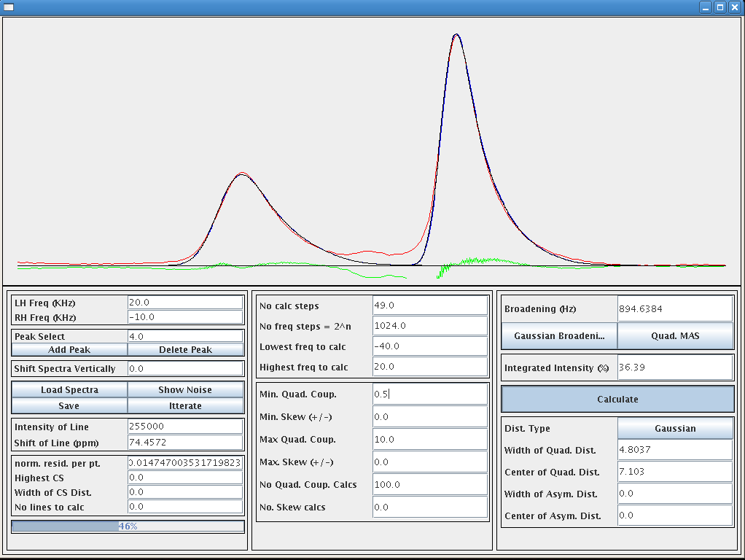The height and width of the screenshot is (560, 745).
Task: Switch the Quad. MAS mode button
Action: click(675, 336)
